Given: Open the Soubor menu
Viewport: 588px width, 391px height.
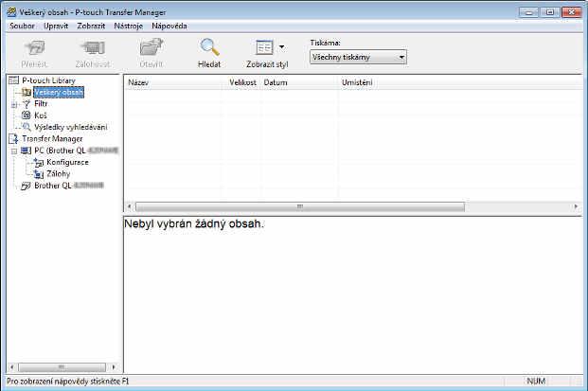Looking at the screenshot, I should click(22, 26).
